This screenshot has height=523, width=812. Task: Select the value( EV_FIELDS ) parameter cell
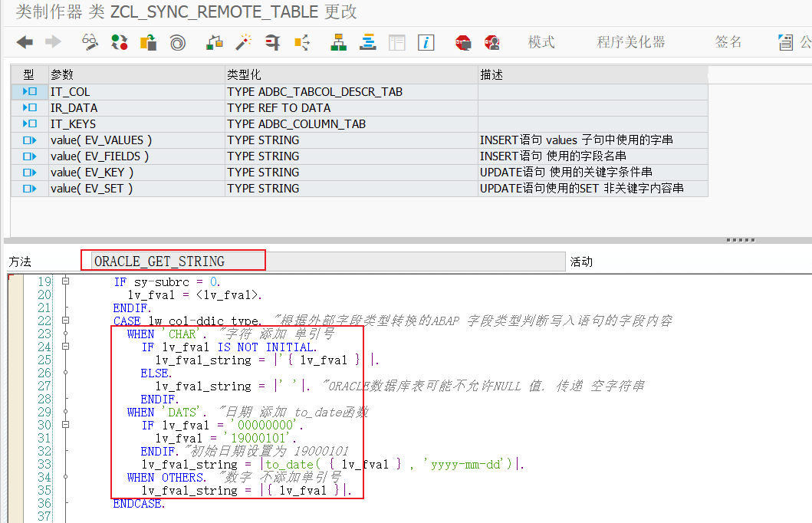point(136,156)
